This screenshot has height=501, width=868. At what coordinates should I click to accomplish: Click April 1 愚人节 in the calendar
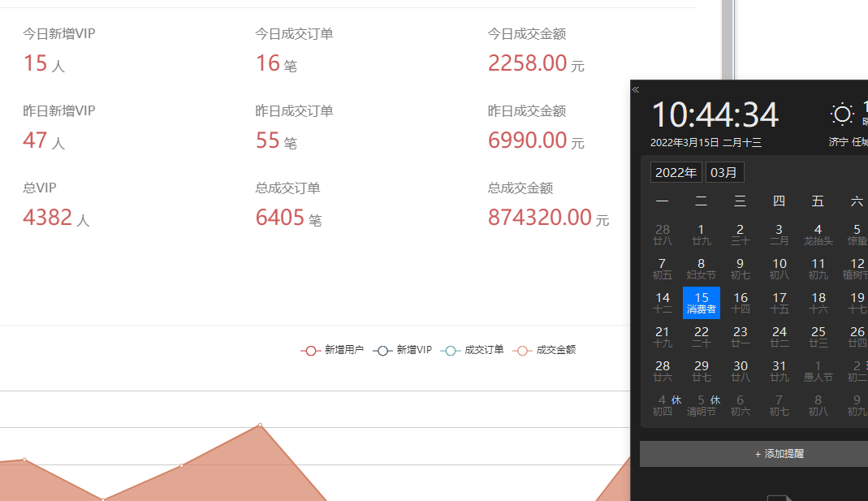click(818, 371)
